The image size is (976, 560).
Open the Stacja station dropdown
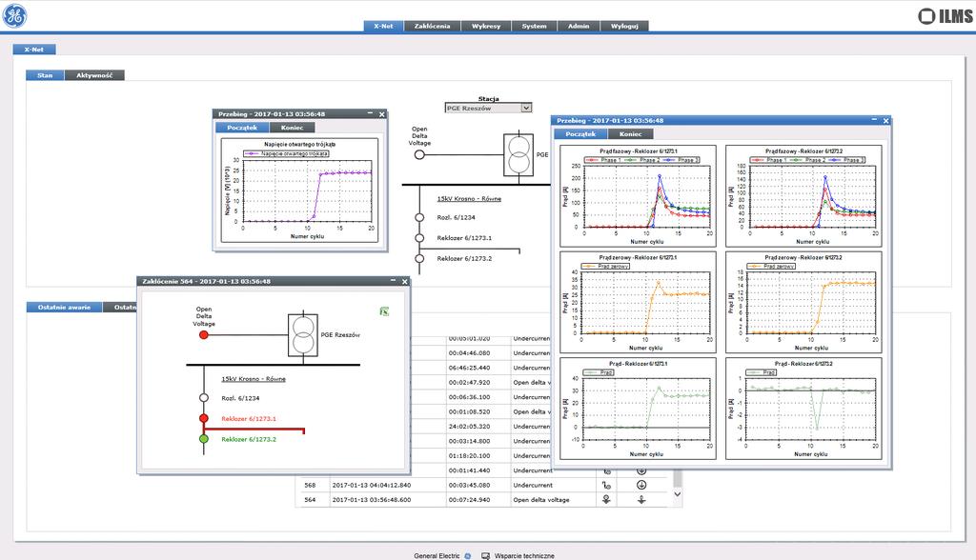coord(489,108)
